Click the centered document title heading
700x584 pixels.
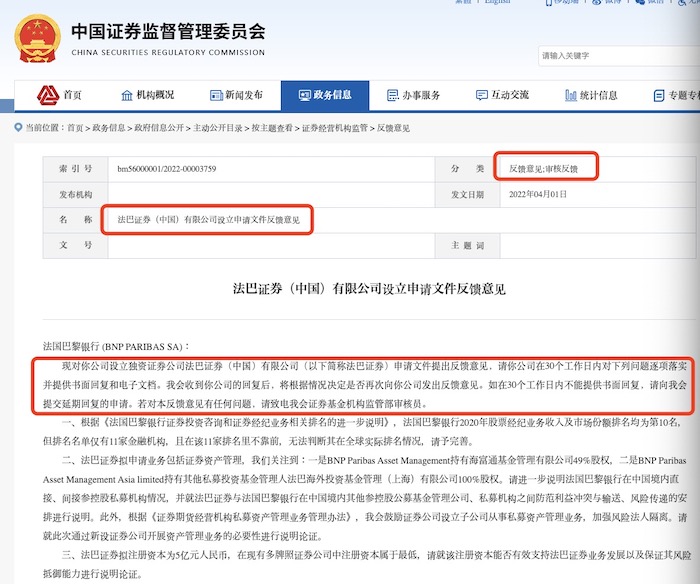[x=369, y=289]
